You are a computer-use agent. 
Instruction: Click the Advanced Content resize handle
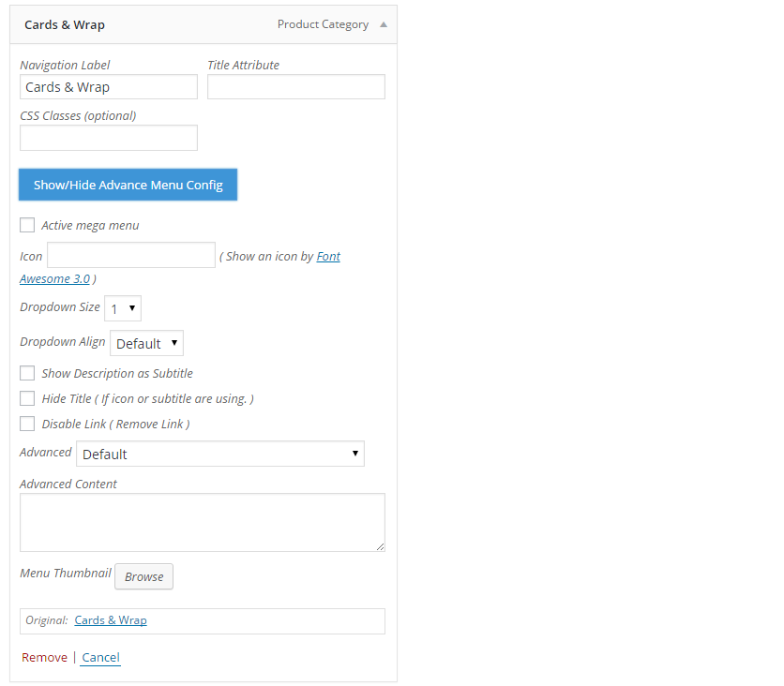tap(381, 547)
